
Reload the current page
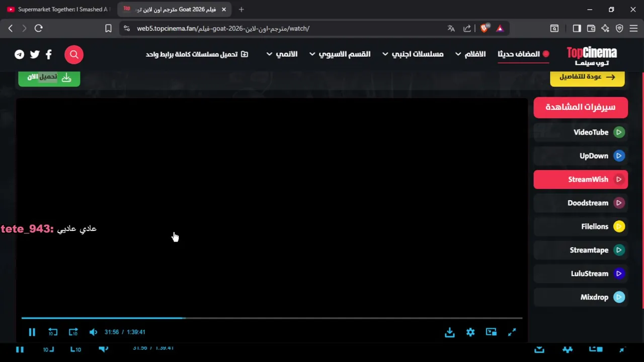tap(39, 29)
